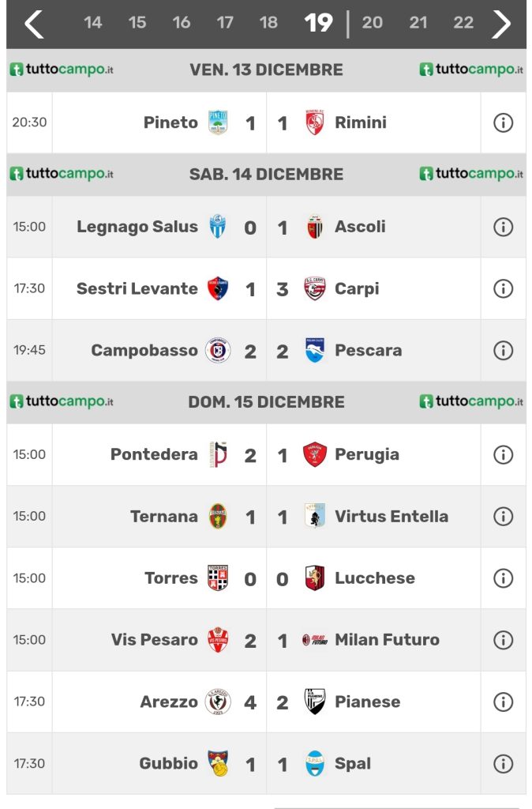Click the Ternana club crest

coord(218,517)
